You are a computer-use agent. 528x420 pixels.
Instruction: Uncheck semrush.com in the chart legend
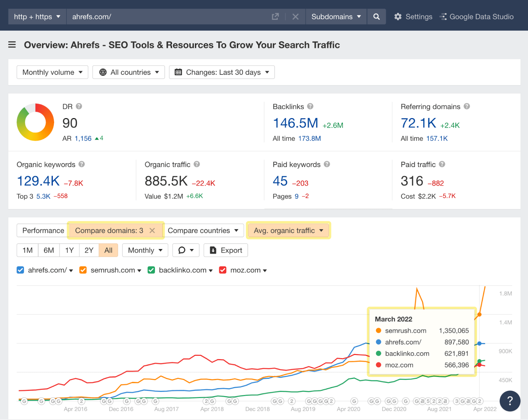click(x=83, y=270)
